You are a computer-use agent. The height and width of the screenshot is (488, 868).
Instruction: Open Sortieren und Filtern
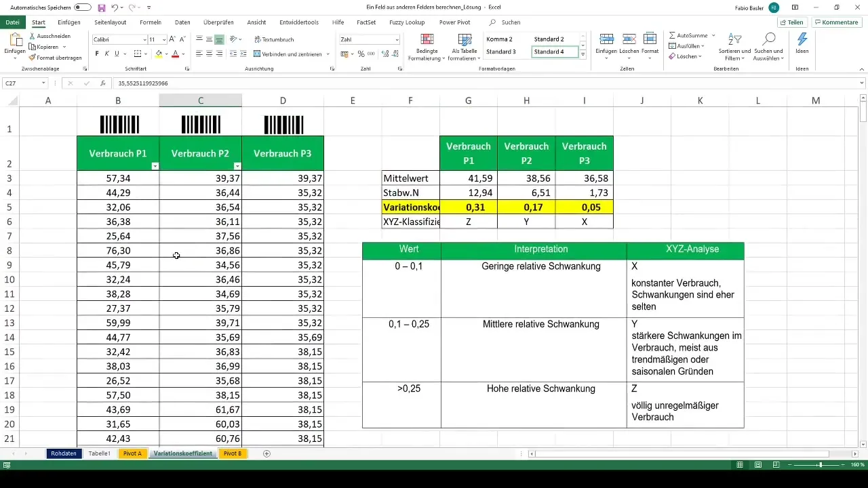point(735,46)
